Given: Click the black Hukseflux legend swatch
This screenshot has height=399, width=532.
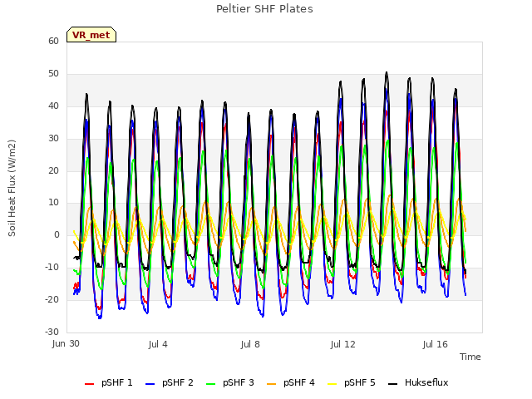Looking at the screenshot, I should click(393, 384).
